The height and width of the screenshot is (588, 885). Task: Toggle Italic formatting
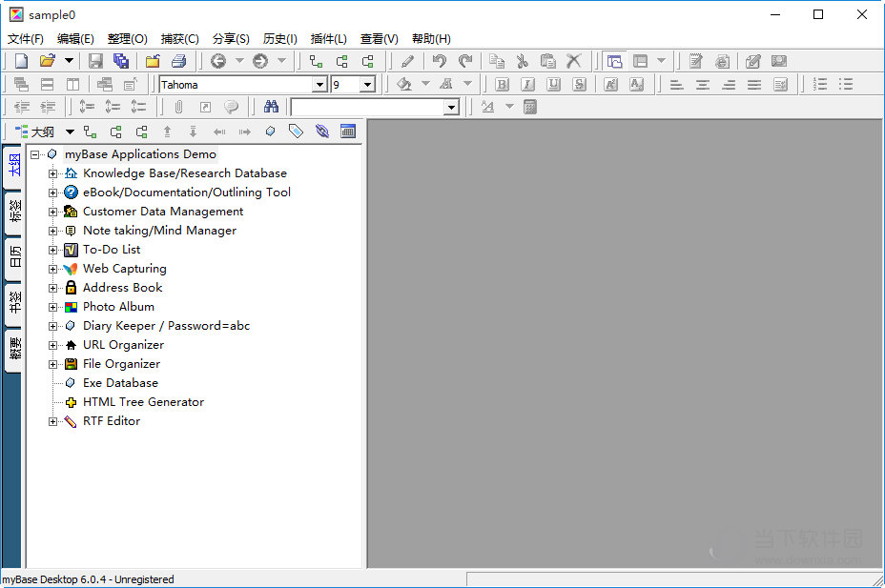pos(527,85)
